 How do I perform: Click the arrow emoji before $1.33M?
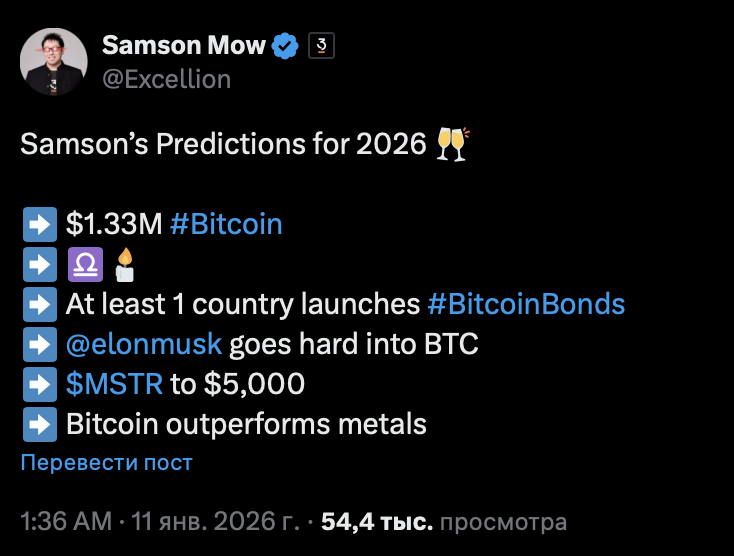pos(38,224)
